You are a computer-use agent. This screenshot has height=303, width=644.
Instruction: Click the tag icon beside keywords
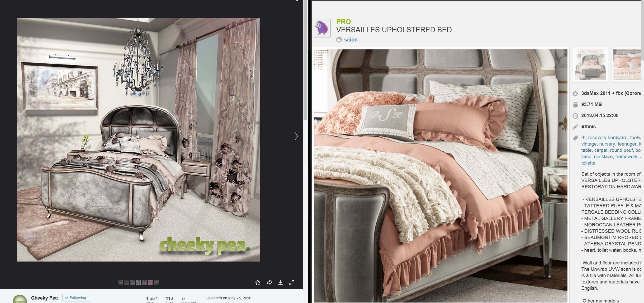click(575, 138)
